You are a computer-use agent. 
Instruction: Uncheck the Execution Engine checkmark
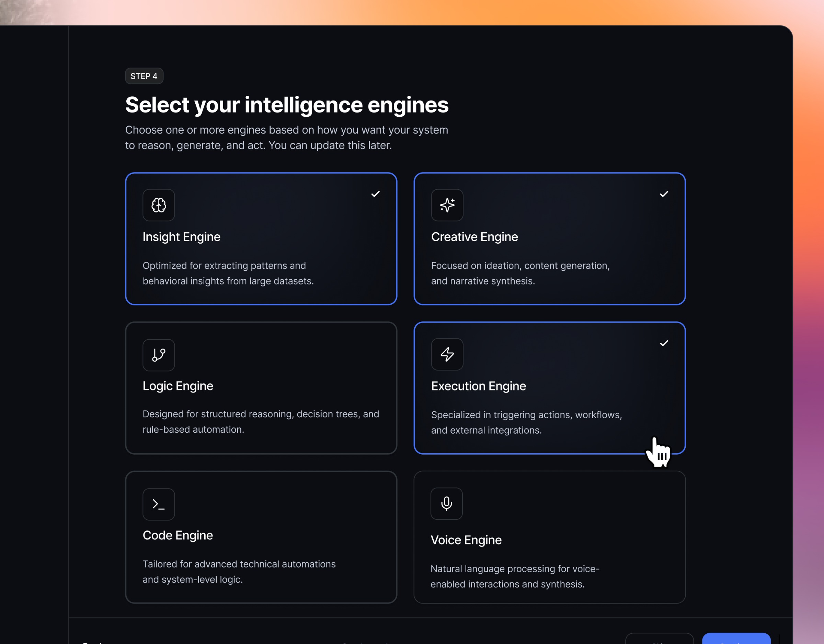coord(664,343)
